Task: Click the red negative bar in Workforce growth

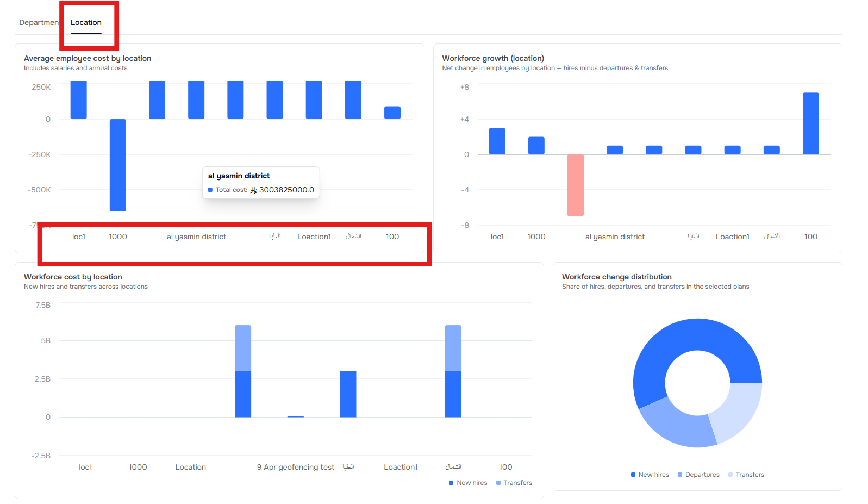Action: coord(575,185)
